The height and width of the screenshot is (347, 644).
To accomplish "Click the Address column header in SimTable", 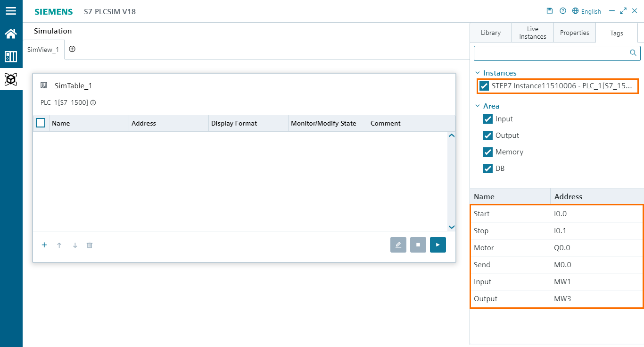I will coord(169,123).
